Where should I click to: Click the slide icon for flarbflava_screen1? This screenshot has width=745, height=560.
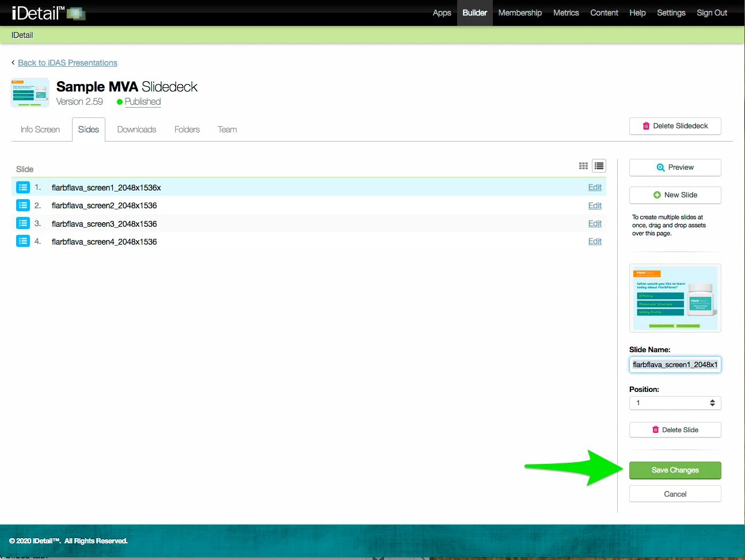[23, 187]
